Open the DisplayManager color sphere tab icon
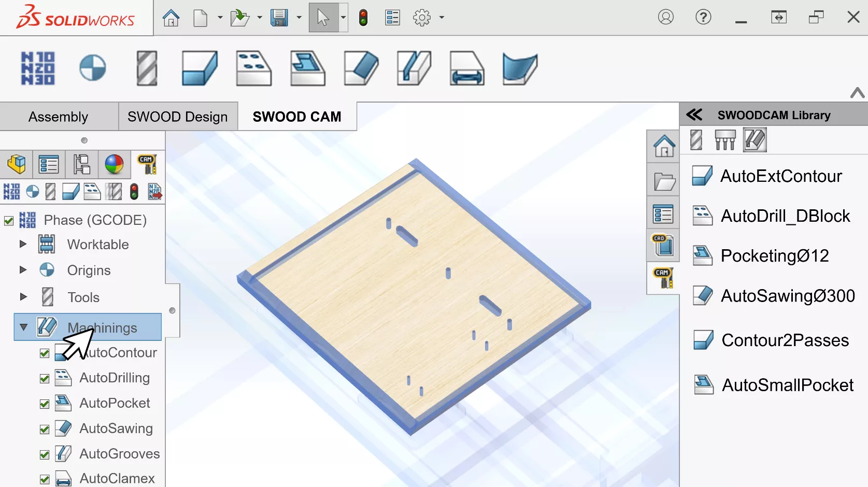Screen dimensions: 868x487 tap(114, 164)
